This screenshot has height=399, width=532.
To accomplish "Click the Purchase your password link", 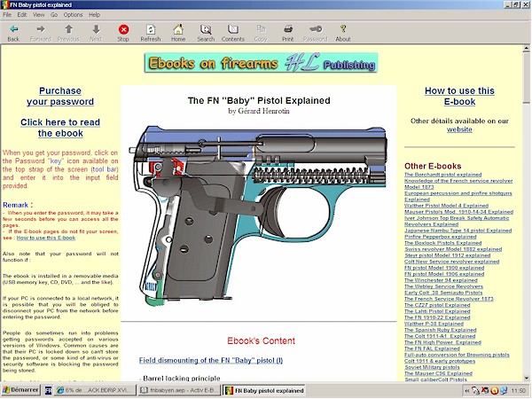I will click(60, 96).
